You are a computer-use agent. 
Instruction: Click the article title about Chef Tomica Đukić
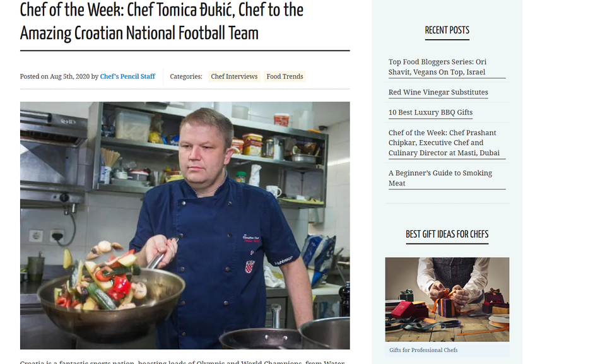point(161,21)
